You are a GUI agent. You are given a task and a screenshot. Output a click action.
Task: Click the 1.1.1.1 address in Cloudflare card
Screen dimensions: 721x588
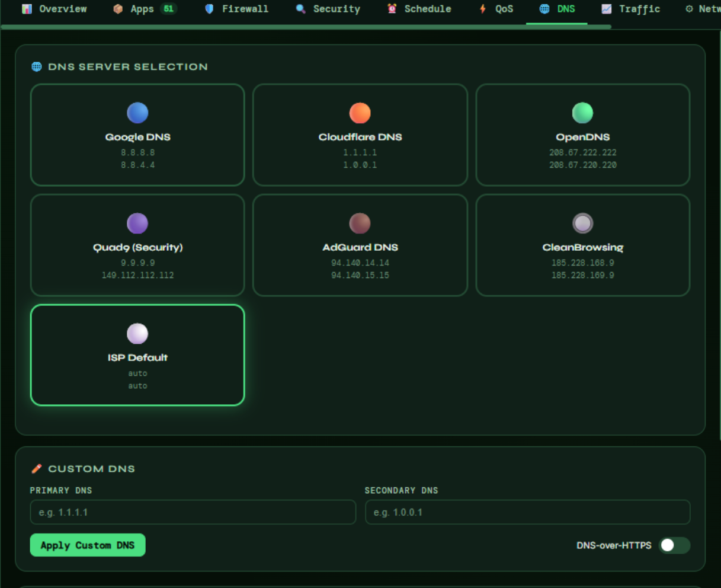tap(360, 152)
